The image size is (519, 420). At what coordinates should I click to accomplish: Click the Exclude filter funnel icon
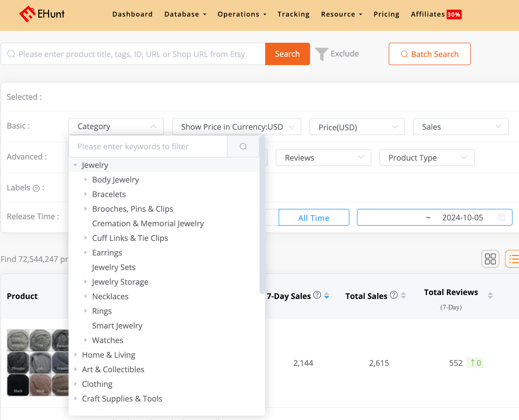(x=321, y=54)
